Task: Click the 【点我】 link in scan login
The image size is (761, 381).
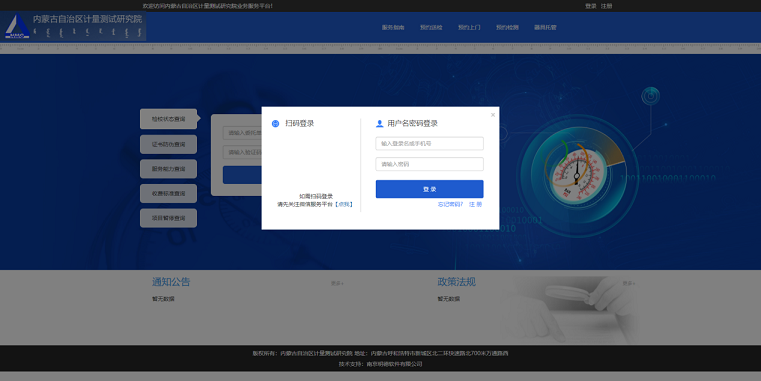Action: (344, 204)
